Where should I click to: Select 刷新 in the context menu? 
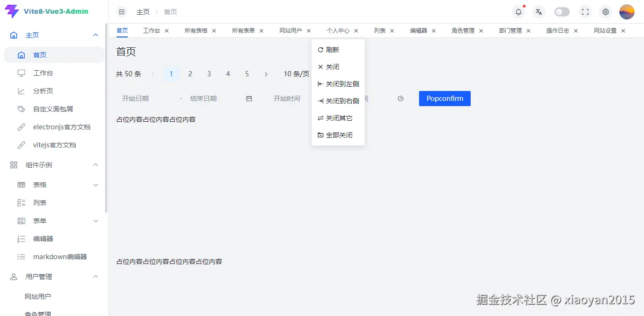338,50
